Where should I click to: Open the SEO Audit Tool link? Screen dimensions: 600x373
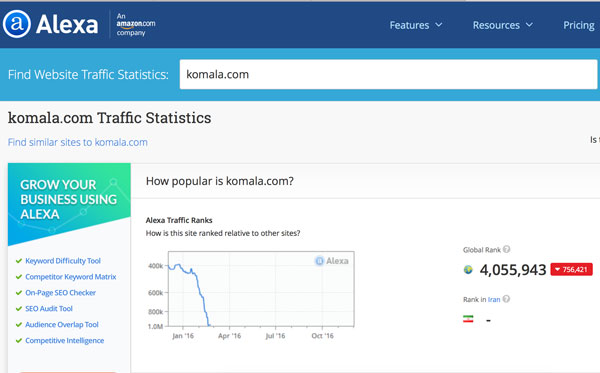[49, 309]
